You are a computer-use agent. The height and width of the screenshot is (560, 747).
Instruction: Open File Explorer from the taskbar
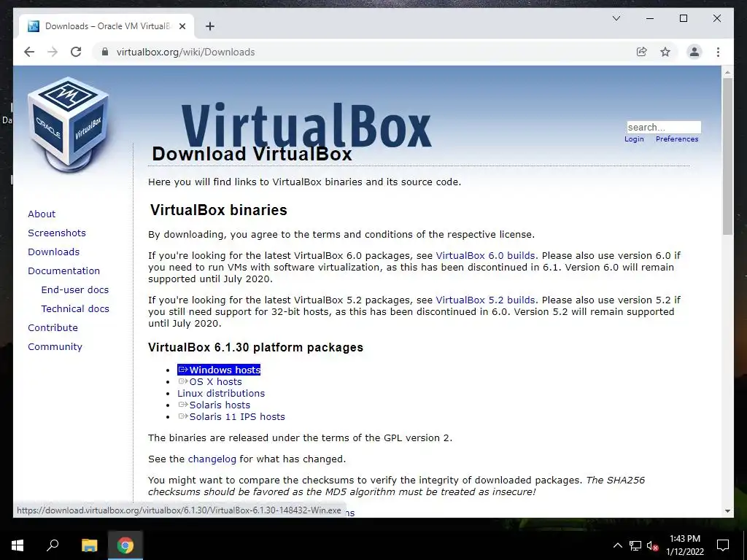pyautogui.click(x=89, y=545)
